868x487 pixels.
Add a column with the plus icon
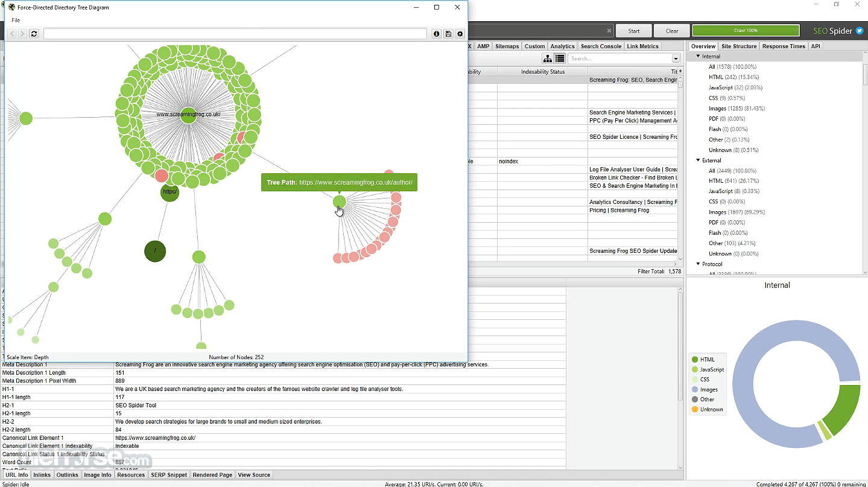680,71
